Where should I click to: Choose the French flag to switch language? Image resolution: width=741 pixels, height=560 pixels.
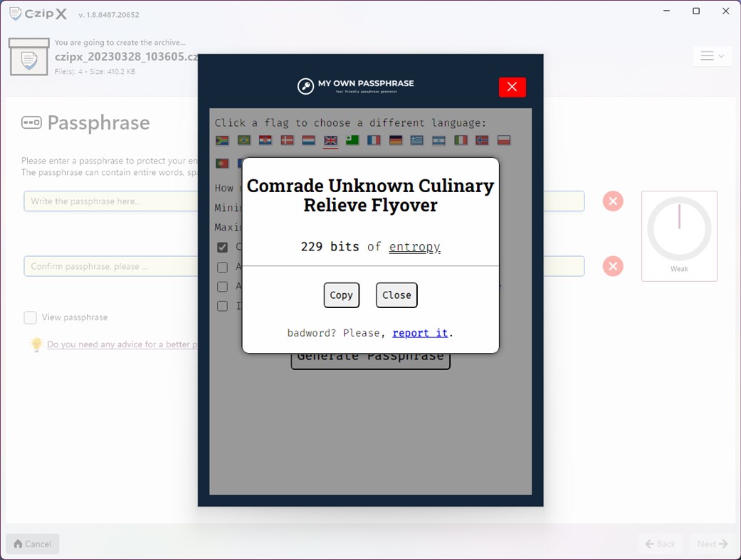point(373,141)
